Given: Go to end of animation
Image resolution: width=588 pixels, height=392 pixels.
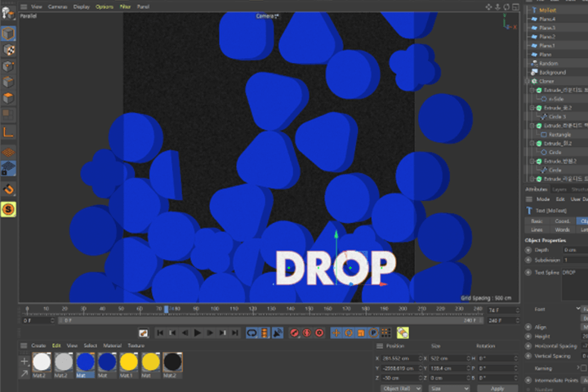Looking at the screenshot, I should 235,332.
